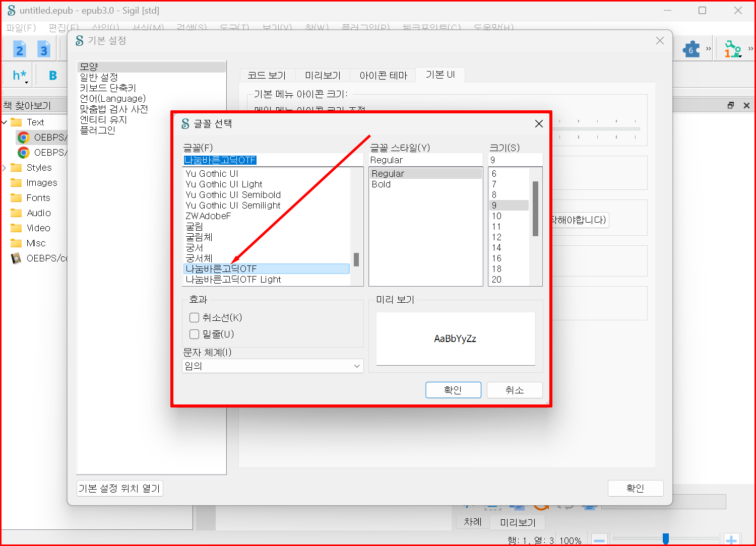Click 취소 in the font selection dialog
Viewport: 756px width, 546px height.
point(515,390)
